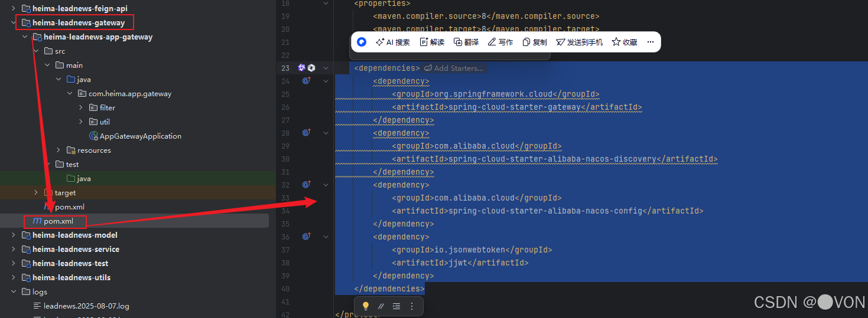The height and width of the screenshot is (318, 868).
Task: Collapse the main folder
Action: 47,65
